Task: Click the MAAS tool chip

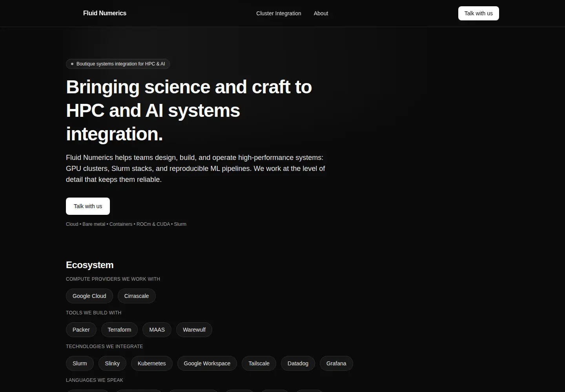Action: (x=157, y=330)
